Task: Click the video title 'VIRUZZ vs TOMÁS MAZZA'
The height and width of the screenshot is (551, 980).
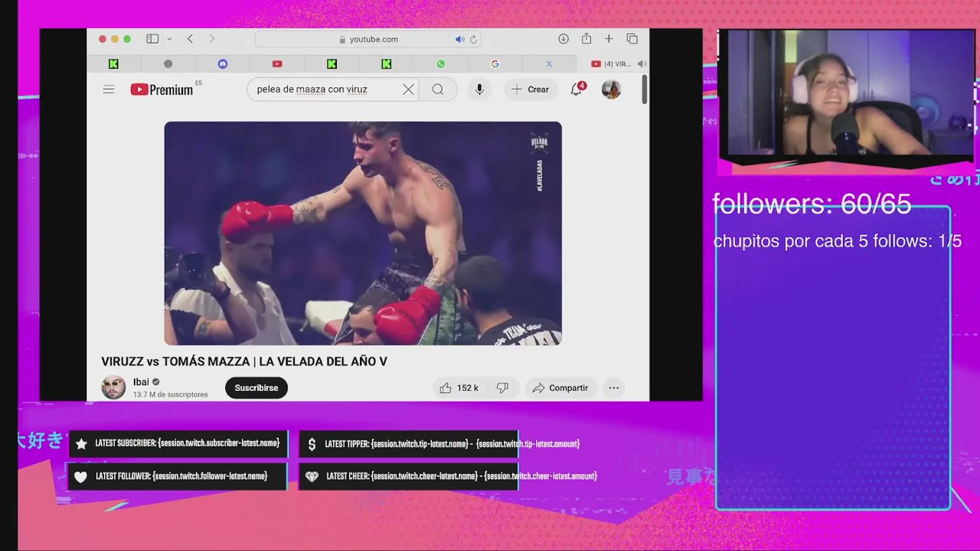Action: point(244,361)
